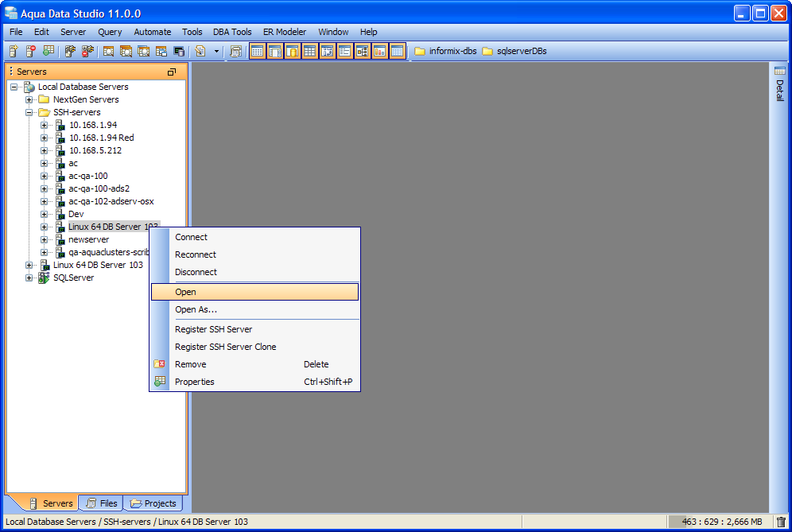
Task: Click the Servers panel float window icon
Action: 172,72
